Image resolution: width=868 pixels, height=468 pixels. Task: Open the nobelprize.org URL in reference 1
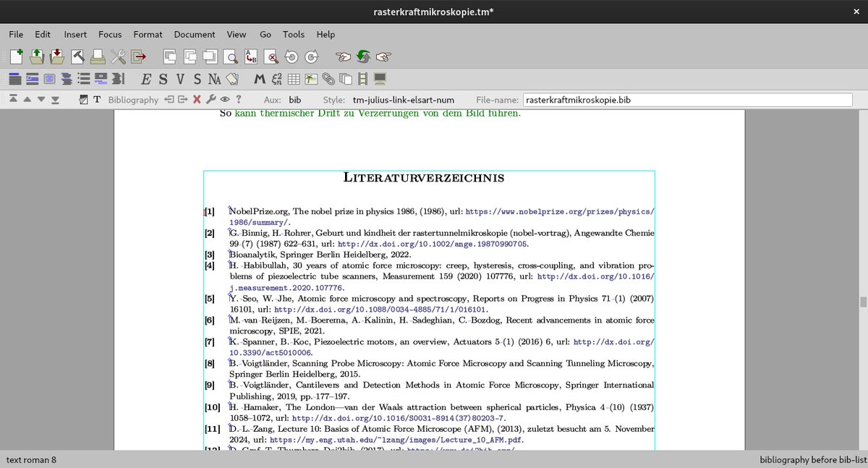560,212
